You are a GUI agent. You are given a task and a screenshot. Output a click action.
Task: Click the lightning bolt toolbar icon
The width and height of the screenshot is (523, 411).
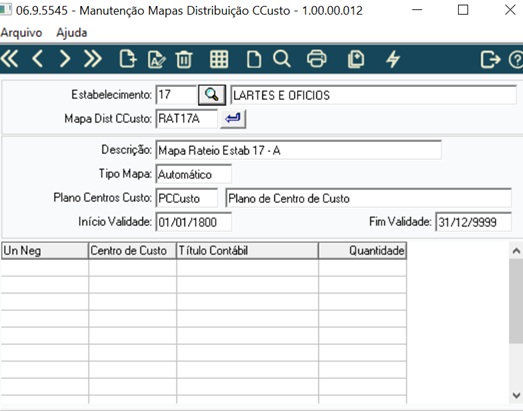(393, 59)
